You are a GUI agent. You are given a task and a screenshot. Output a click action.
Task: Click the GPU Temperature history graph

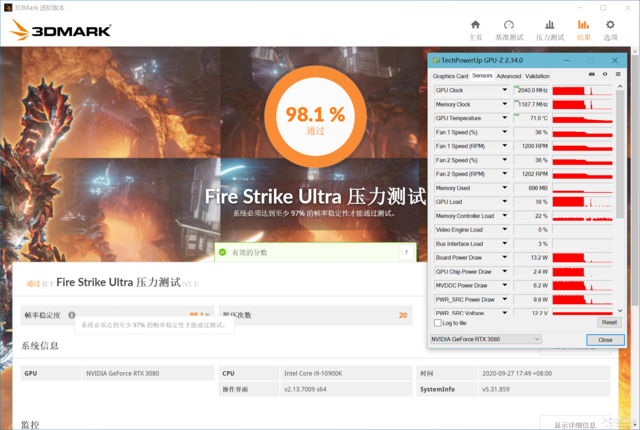pos(582,118)
